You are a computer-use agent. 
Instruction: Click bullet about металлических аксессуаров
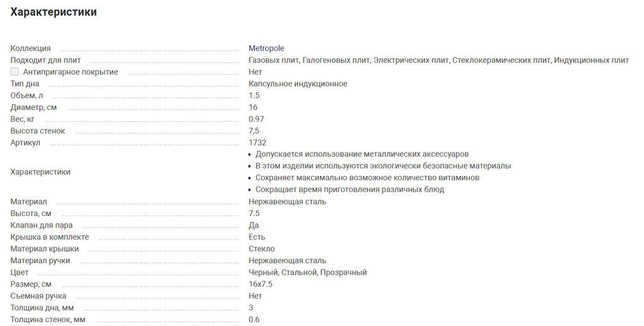point(362,155)
